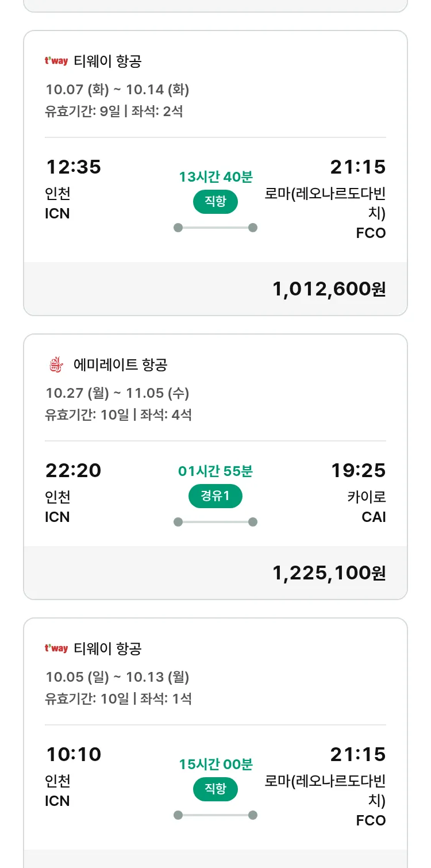Select the 1,012,600원 price
The height and width of the screenshot is (868, 431).
(329, 289)
